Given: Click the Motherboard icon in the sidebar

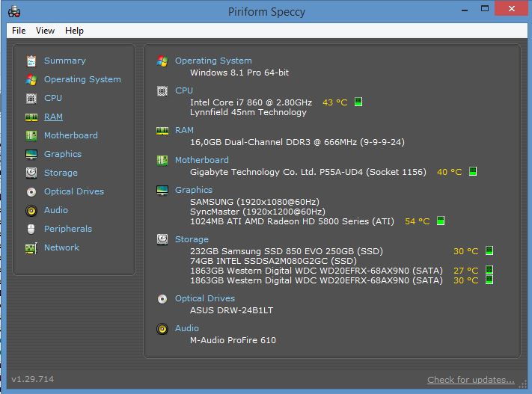Looking at the screenshot, I should click(31, 135).
